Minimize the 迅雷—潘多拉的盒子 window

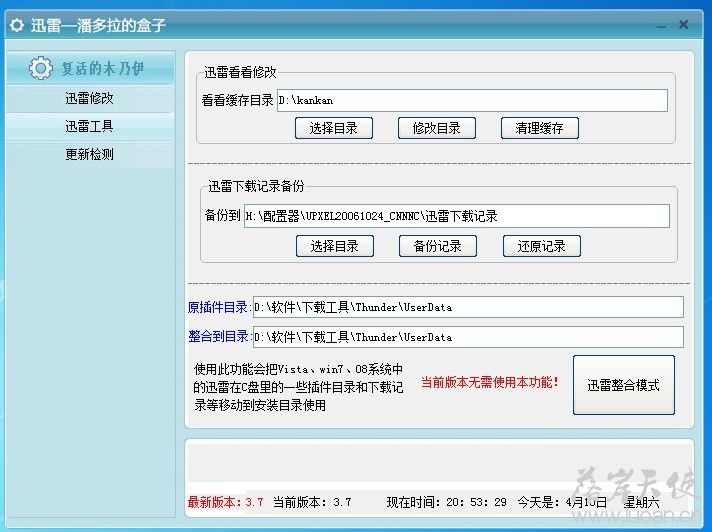point(662,26)
